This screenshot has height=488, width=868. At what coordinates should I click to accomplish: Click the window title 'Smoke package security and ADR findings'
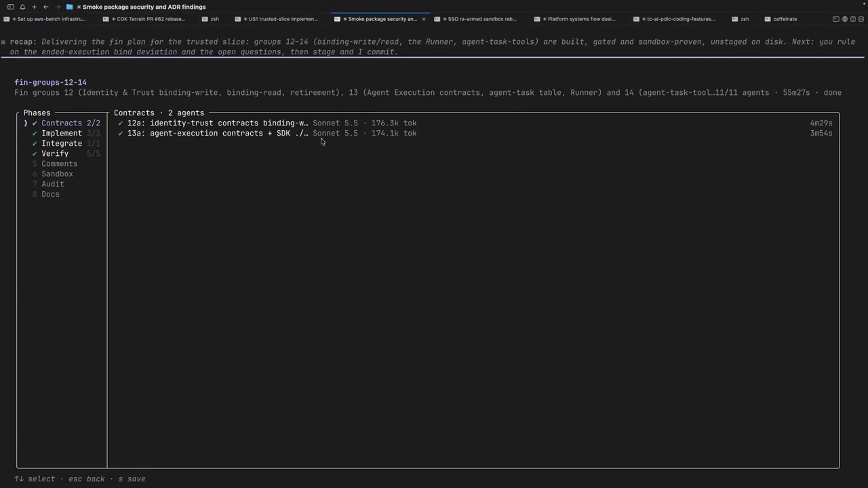tap(144, 7)
